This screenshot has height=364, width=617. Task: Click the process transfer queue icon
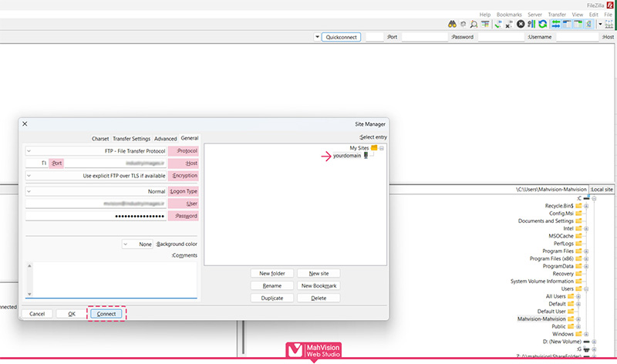coord(532,24)
